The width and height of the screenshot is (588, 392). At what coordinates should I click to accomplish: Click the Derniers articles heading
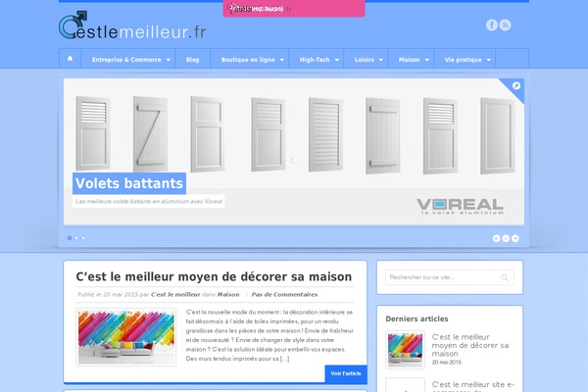[416, 318]
